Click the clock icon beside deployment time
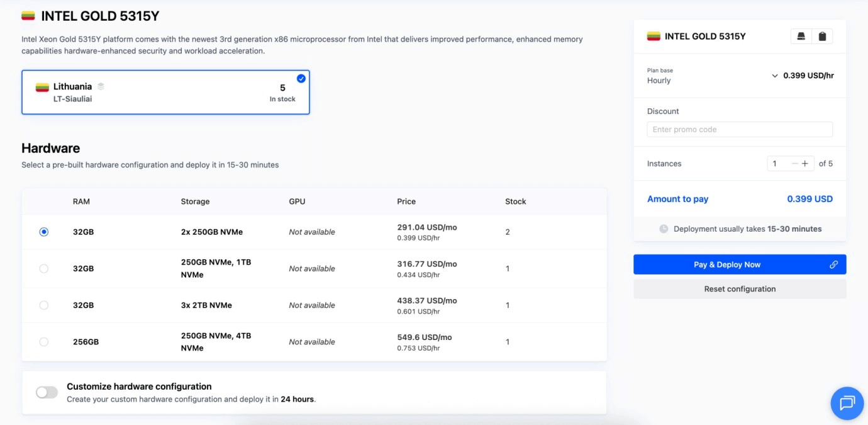Screen dimensions: 868x425 click(x=664, y=229)
